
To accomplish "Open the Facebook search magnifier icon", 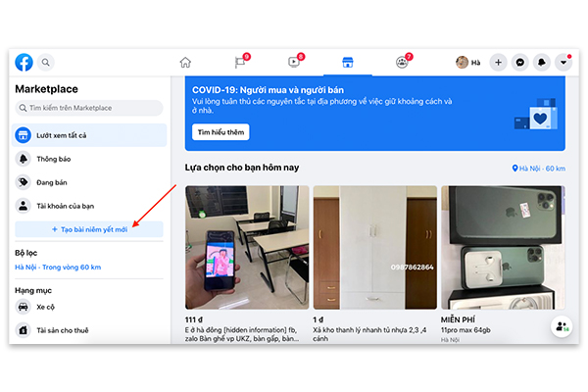I will coord(45,63).
